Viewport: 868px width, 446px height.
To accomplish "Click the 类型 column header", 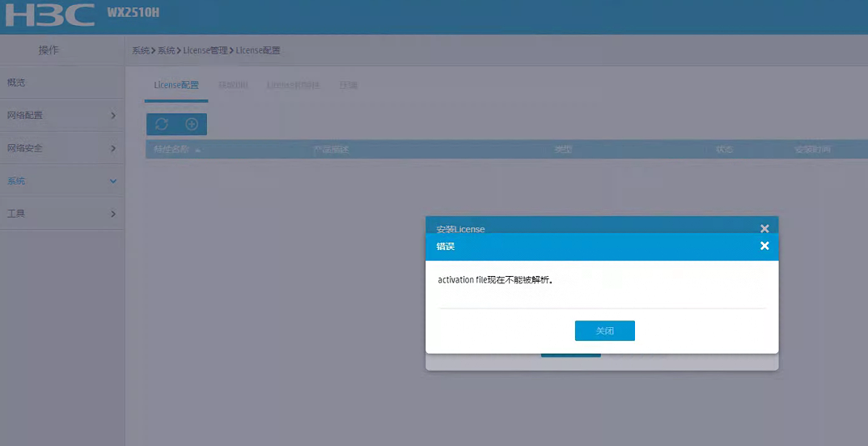I will pos(564,150).
